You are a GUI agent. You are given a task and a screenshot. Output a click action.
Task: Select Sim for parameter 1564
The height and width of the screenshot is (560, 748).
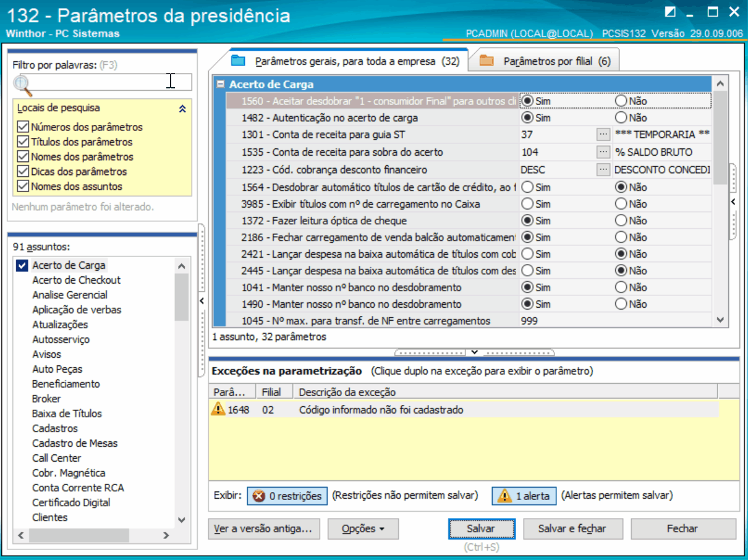[527, 187]
